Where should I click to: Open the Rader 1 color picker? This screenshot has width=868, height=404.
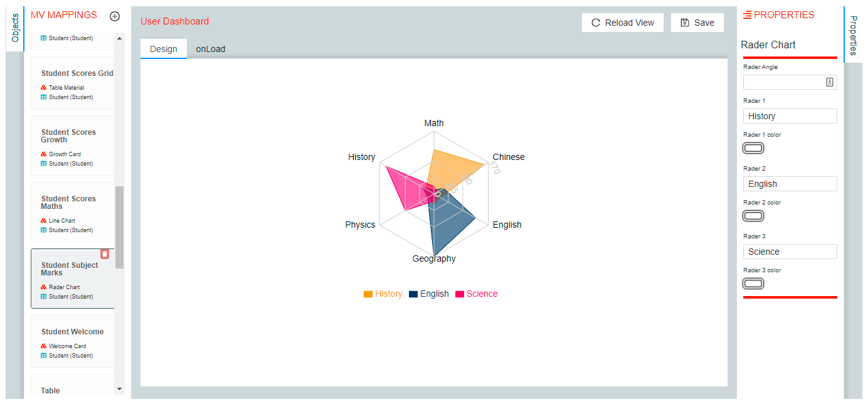[753, 148]
